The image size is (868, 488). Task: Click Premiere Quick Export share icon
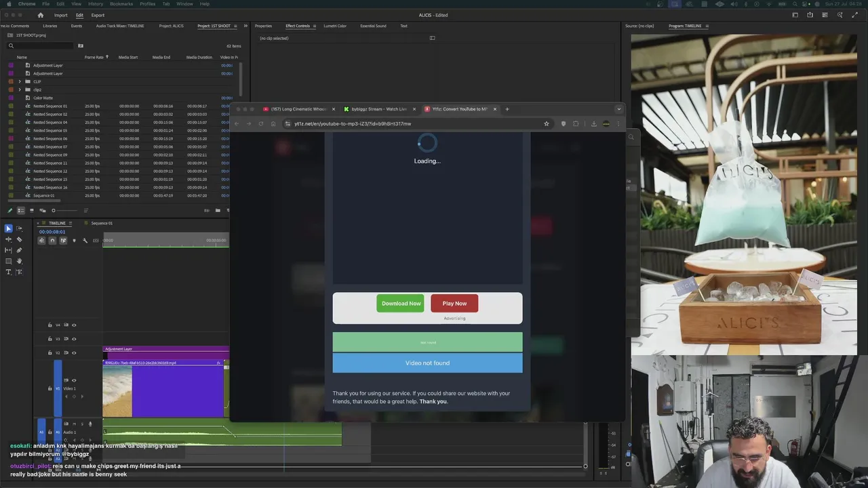(810, 15)
